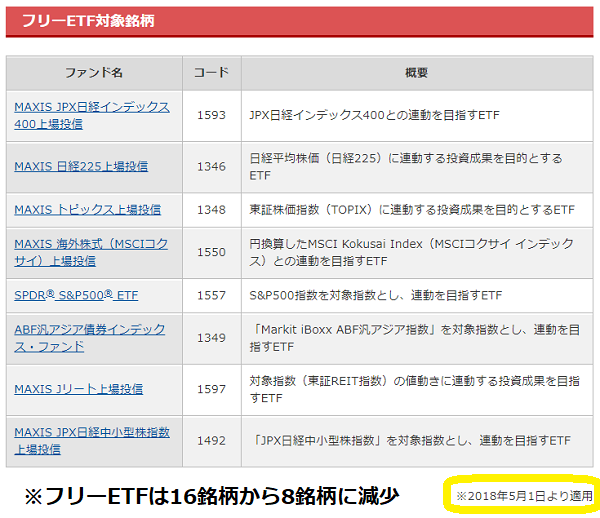Click the 概要 column header

[417, 72]
